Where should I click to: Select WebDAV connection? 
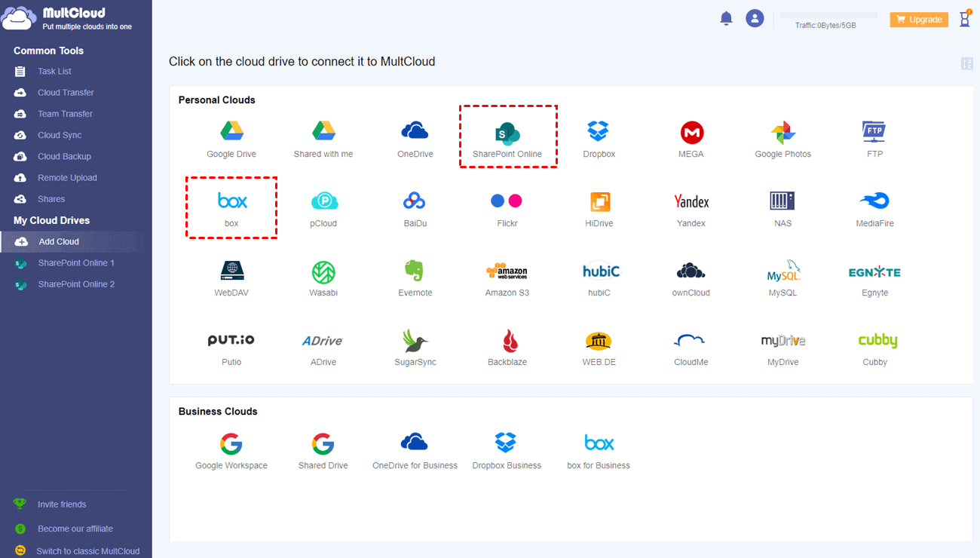pos(231,277)
